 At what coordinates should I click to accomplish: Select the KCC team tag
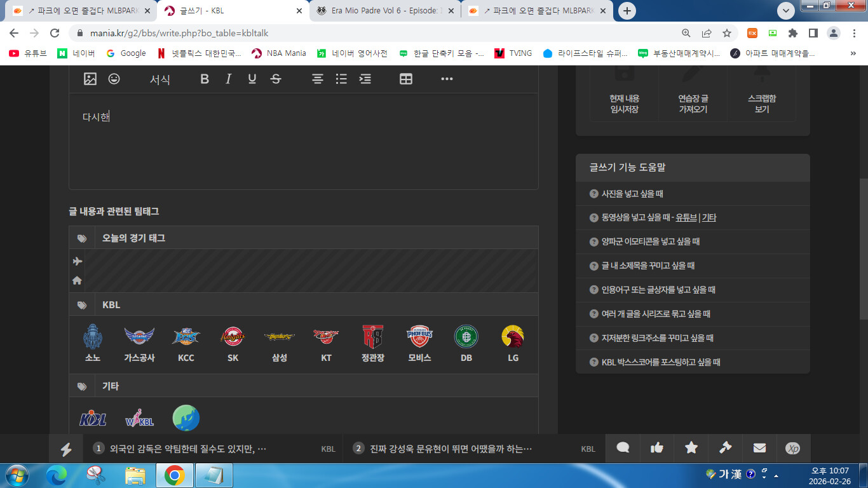pos(186,343)
